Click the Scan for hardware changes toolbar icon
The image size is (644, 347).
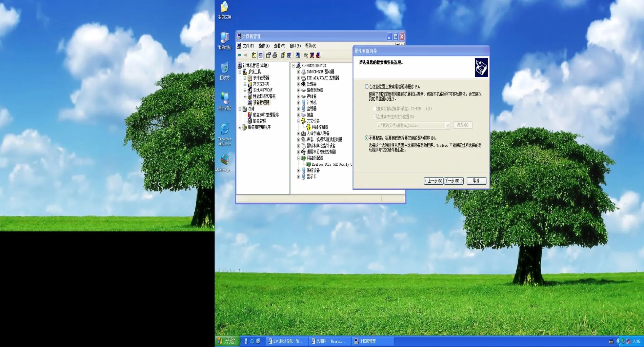pyautogui.click(x=298, y=55)
